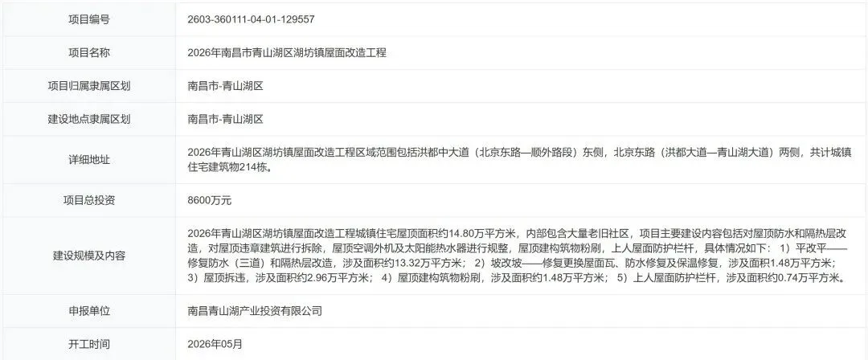Click the text 住宅建筑物214栋
Viewport: 868px width, 360px height.
tap(230, 166)
